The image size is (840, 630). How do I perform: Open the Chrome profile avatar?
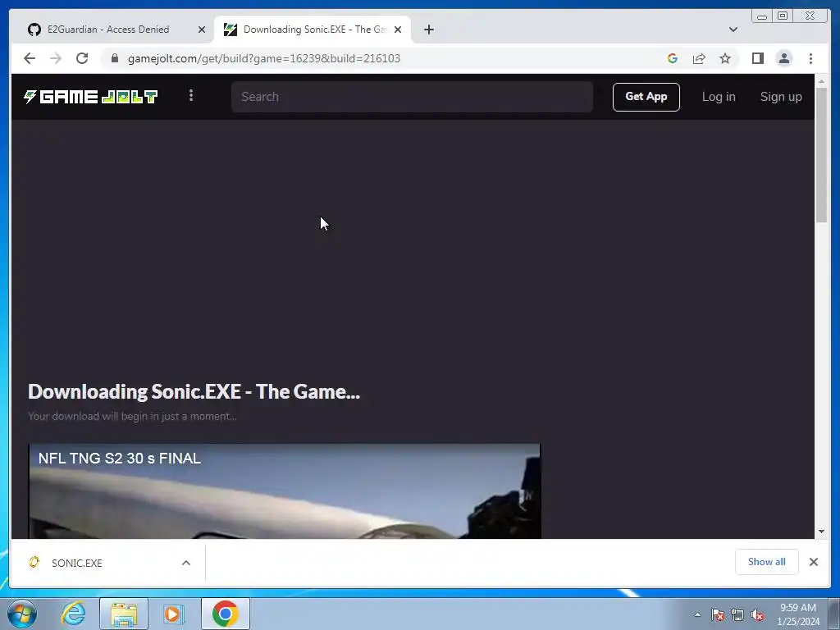[784, 58]
